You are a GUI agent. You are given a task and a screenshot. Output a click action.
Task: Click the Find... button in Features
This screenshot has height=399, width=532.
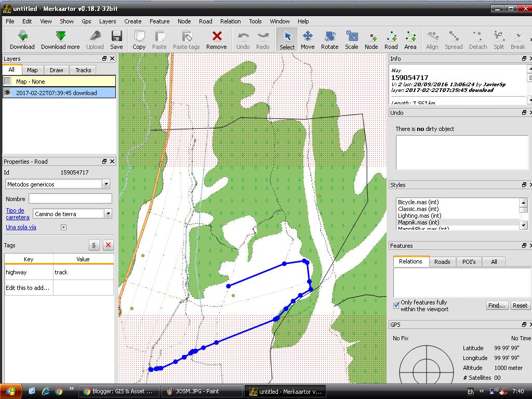click(497, 305)
